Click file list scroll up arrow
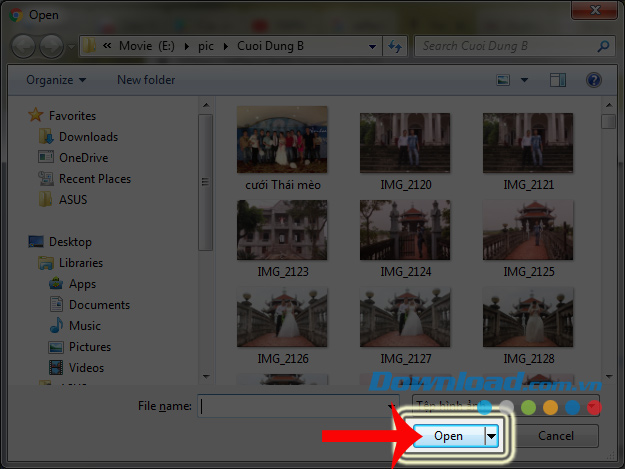Screen dimensions: 625x469 (x=609, y=105)
